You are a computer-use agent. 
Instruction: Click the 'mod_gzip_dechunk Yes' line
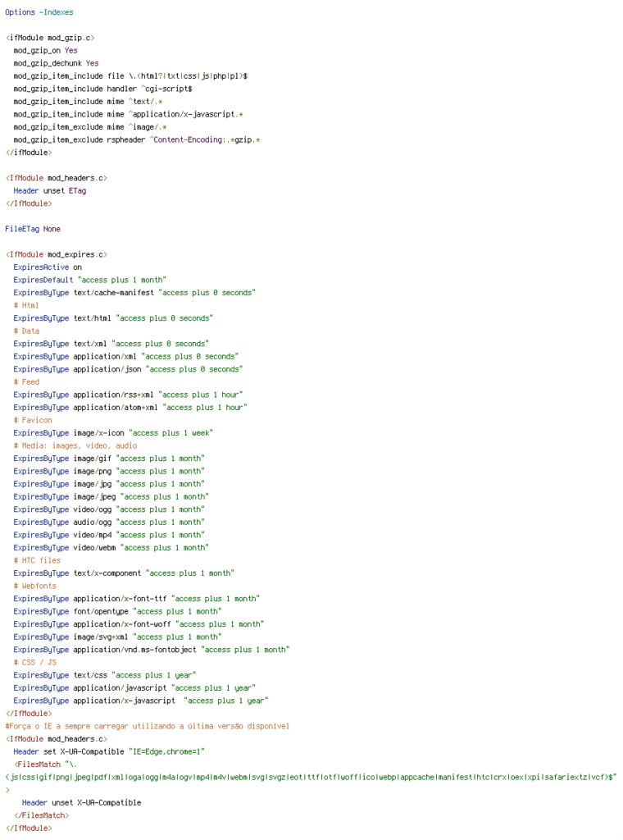(x=56, y=63)
